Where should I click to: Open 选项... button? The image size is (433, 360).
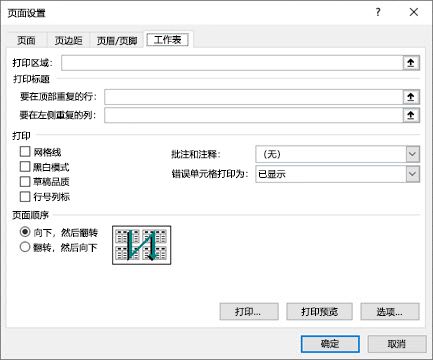pos(390,312)
